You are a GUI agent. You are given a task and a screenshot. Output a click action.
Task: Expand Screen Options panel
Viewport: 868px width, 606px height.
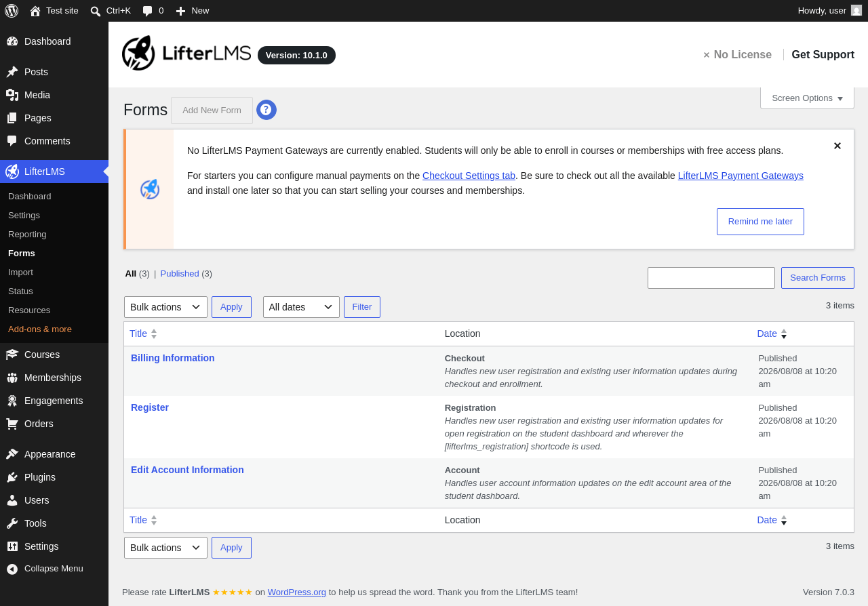[807, 98]
